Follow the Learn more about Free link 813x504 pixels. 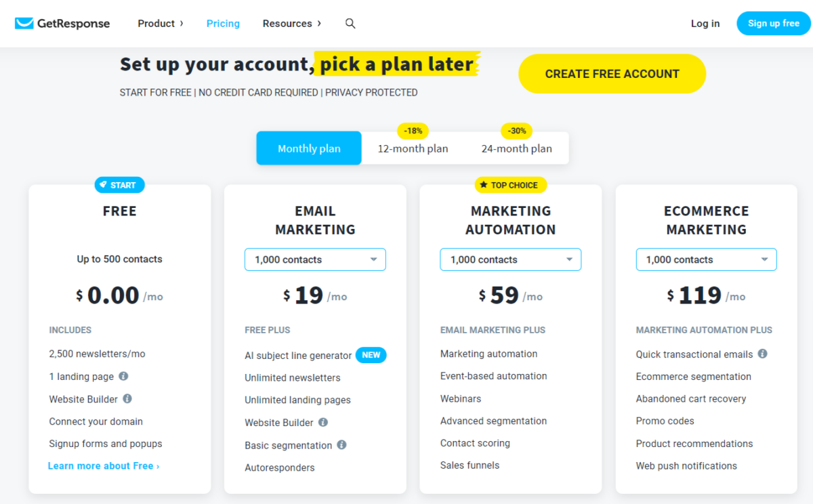point(103,465)
